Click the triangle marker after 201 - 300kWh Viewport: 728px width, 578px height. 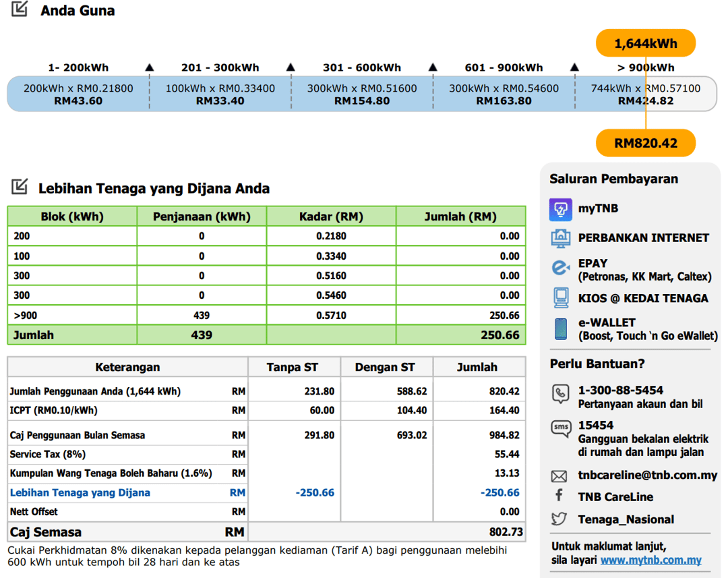291,67
